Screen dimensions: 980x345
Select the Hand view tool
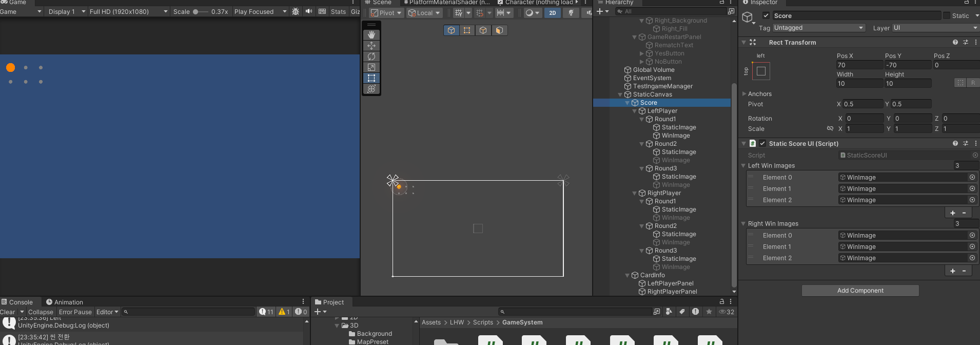tap(371, 35)
